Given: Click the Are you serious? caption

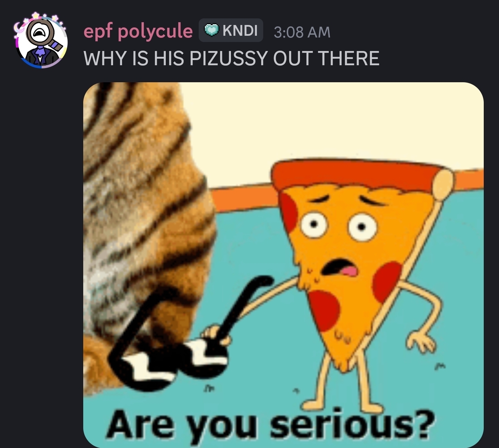Looking at the screenshot, I should tap(270, 424).
